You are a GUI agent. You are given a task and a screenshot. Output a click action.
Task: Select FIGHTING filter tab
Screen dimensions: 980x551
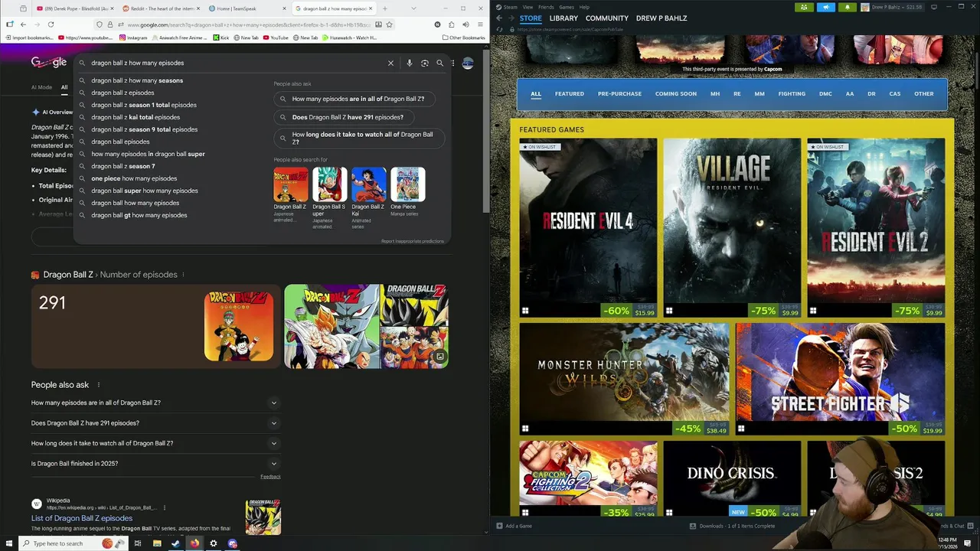click(792, 94)
